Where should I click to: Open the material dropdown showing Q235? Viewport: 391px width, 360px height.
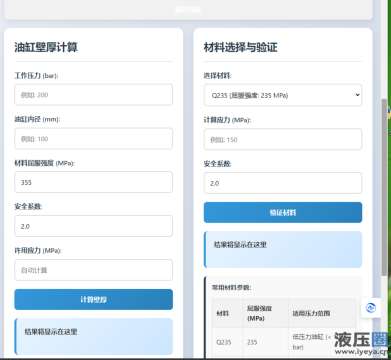pos(283,95)
